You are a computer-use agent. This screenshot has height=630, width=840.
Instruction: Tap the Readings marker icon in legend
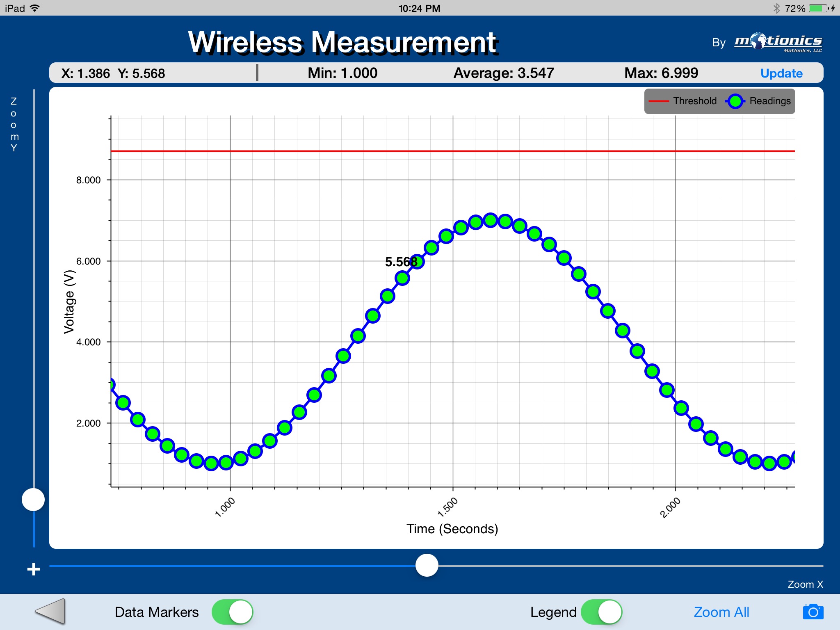click(x=735, y=101)
